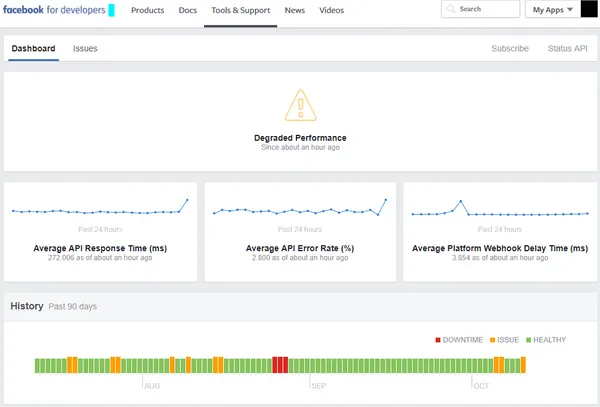Image resolution: width=600 pixels, height=407 pixels.
Task: Click the search magnifier icon
Action: [452, 10]
